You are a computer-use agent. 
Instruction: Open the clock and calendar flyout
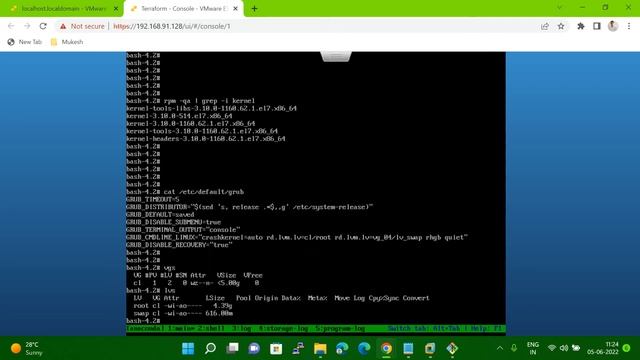click(603, 349)
